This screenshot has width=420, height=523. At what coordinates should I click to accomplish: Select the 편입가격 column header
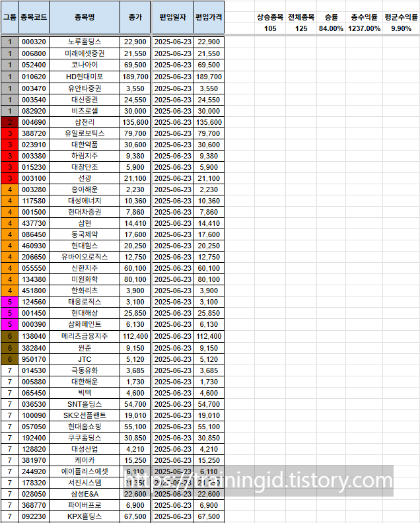[x=209, y=17]
